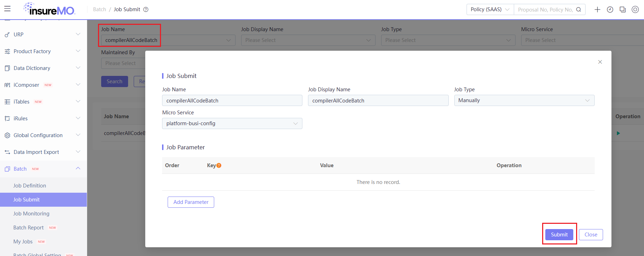Expand the Product Factory chevron

tap(78, 51)
